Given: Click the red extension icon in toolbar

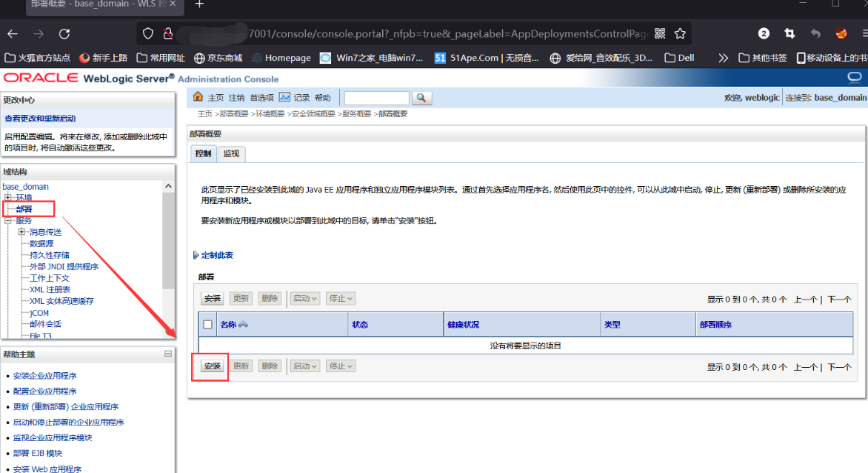Looking at the screenshot, I should click(841, 34).
